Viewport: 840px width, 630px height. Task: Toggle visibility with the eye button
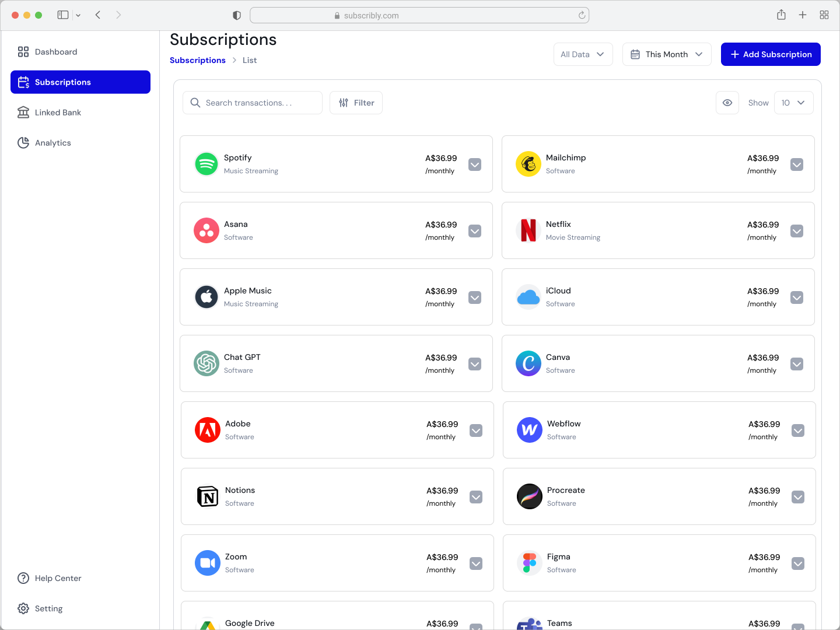727,103
